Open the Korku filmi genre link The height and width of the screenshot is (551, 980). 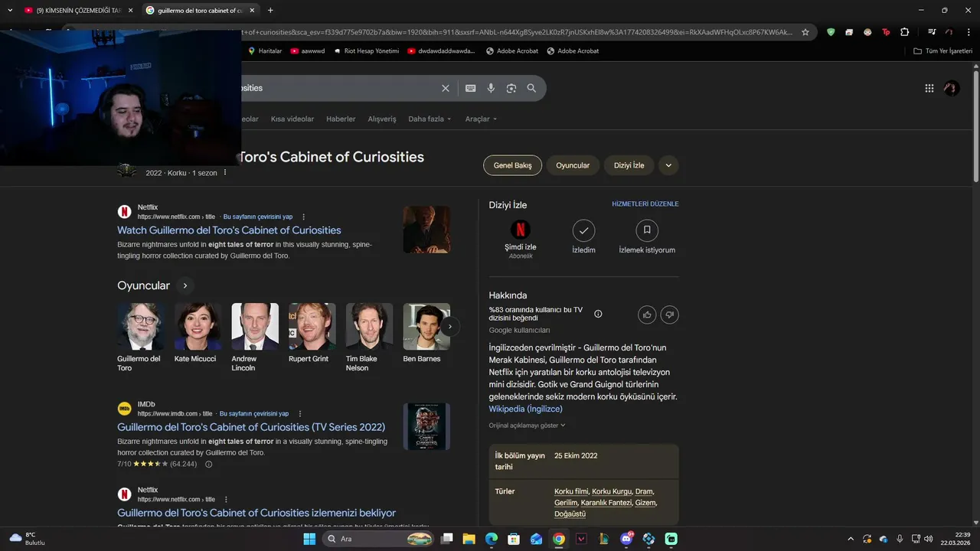[x=571, y=491]
